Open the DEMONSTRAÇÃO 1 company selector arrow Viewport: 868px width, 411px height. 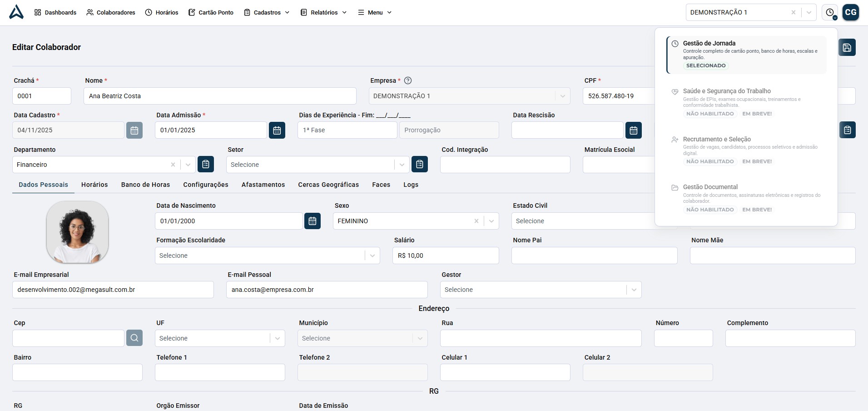pos(809,12)
